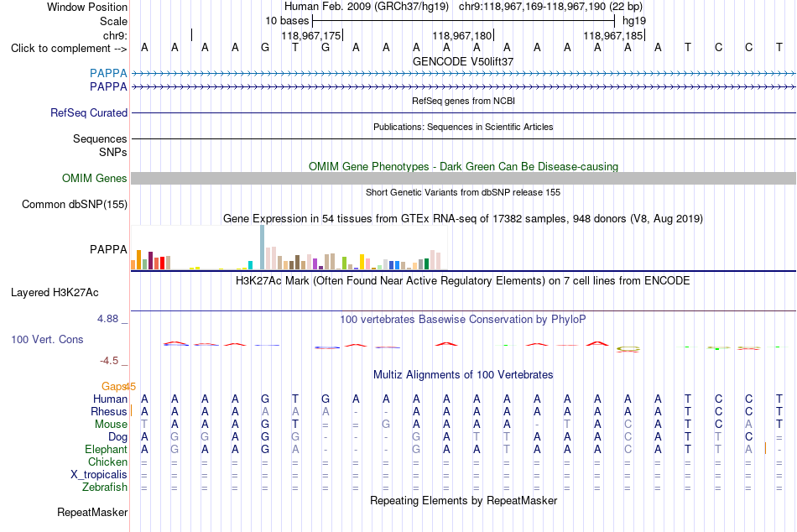Click the "OMIM Genes" track label
The image size is (797, 532).
point(94,178)
